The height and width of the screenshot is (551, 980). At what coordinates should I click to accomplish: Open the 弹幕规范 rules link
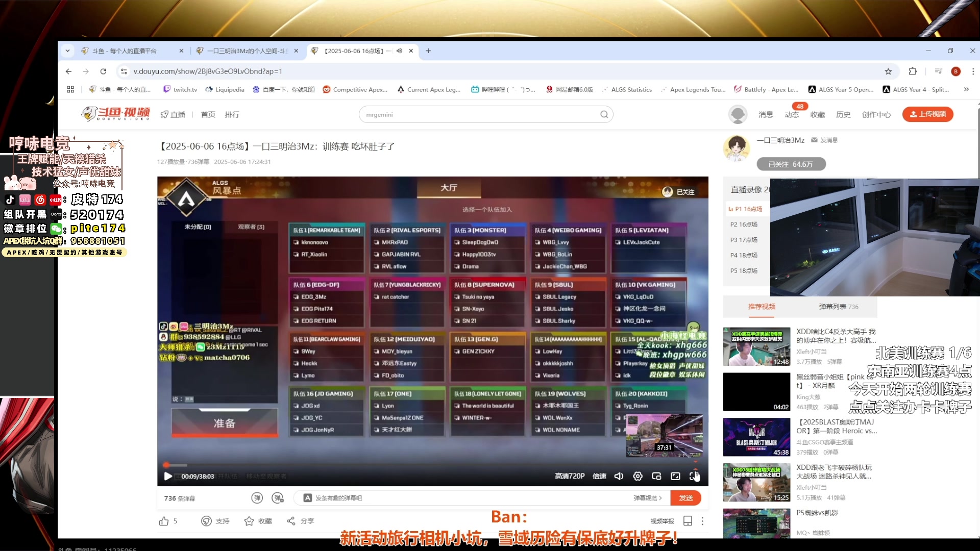647,498
